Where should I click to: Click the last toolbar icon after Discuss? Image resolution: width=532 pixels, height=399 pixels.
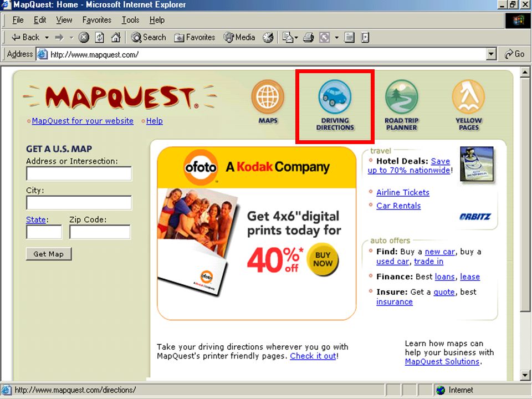click(365, 37)
